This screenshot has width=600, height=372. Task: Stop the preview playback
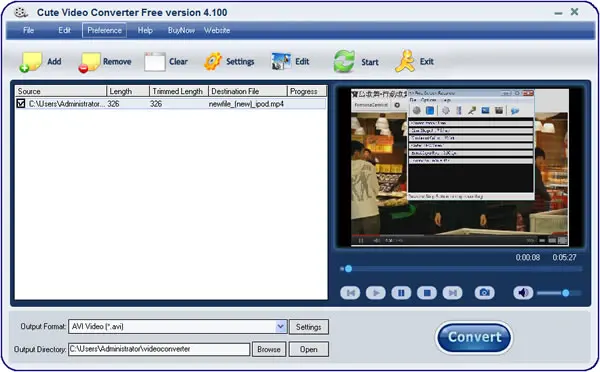[x=427, y=293]
